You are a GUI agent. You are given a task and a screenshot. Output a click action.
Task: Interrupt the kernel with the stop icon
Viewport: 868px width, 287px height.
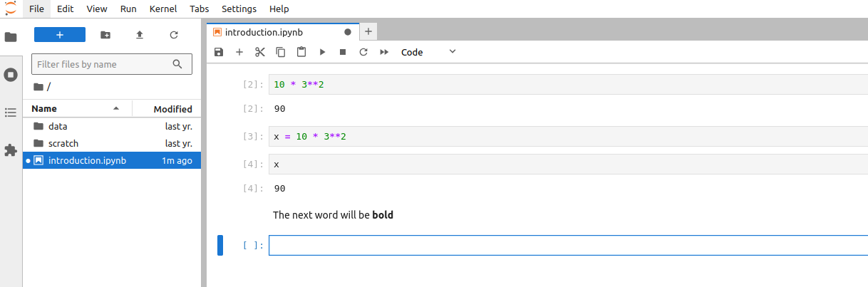tap(343, 52)
